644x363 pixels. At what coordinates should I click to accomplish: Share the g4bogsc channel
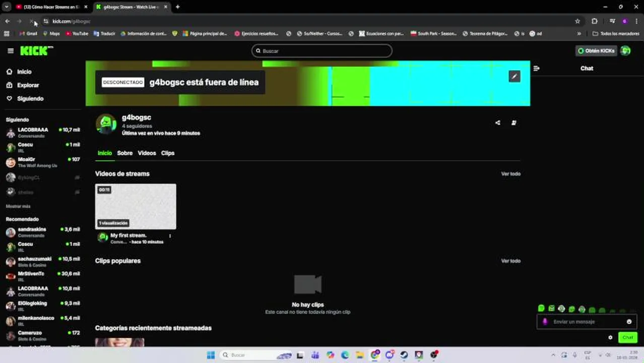pyautogui.click(x=498, y=123)
